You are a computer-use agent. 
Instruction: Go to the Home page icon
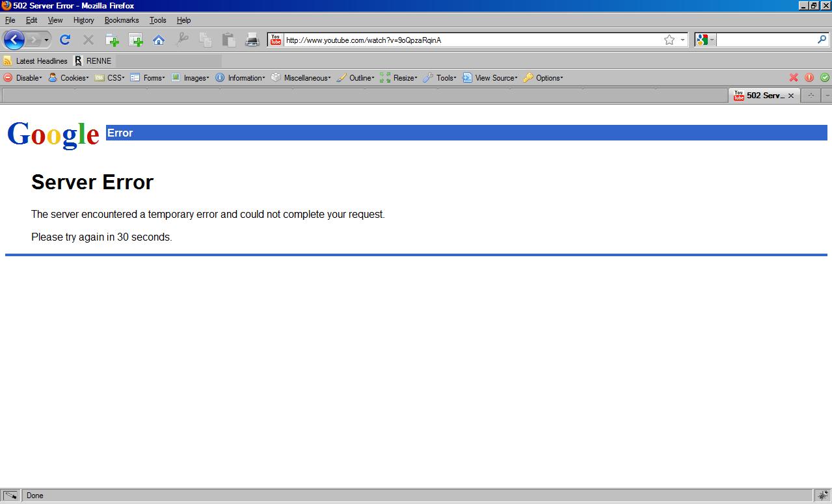158,40
